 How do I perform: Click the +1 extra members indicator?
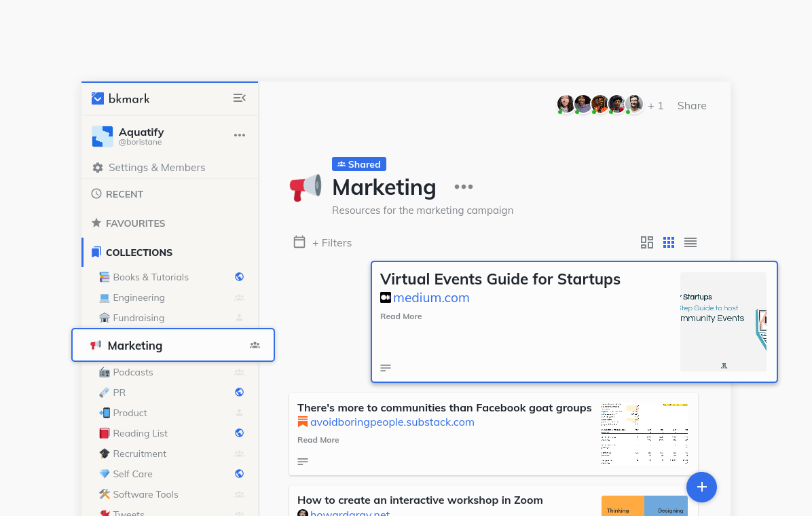(656, 106)
